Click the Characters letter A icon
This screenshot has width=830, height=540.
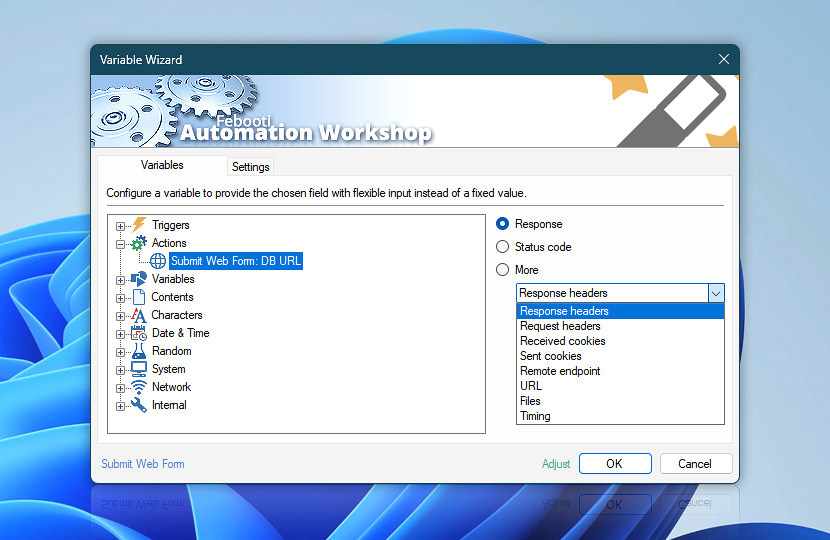tap(139, 315)
